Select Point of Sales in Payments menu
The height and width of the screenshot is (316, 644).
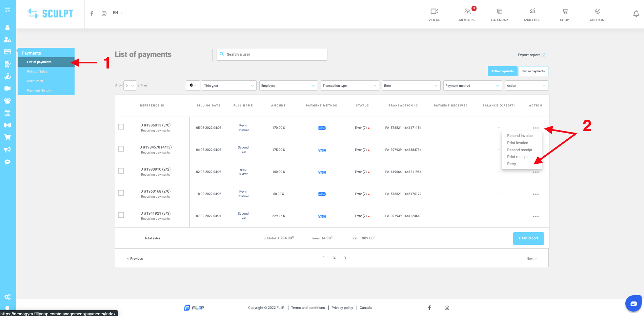pos(37,72)
